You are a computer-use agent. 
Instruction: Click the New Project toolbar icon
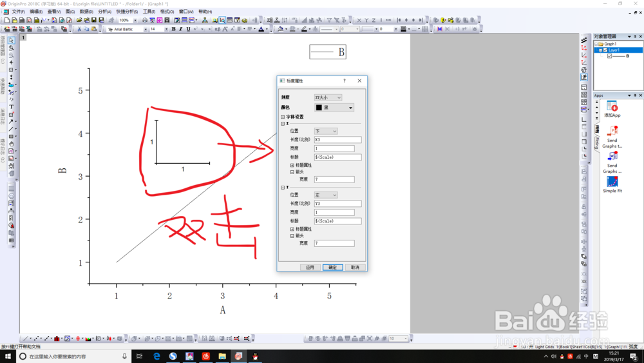click(7, 20)
